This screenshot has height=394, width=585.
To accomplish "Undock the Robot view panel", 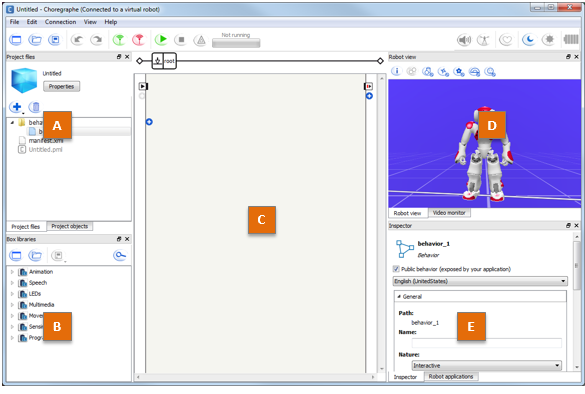I will [x=568, y=57].
